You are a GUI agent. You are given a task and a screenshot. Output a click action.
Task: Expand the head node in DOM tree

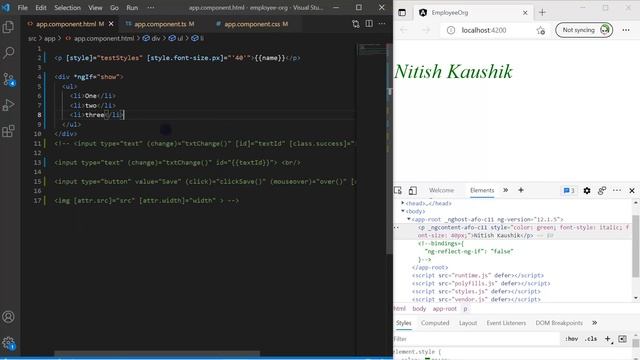pyautogui.click(x=403, y=203)
